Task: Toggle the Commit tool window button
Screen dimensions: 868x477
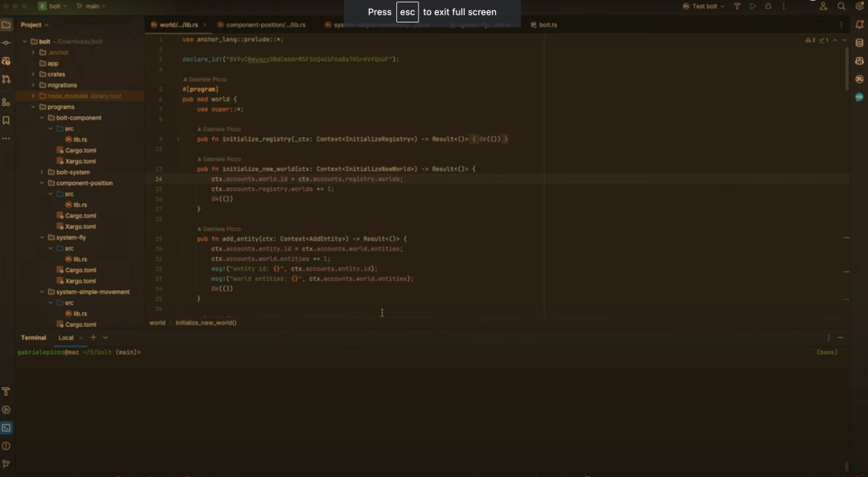Action: [6, 43]
